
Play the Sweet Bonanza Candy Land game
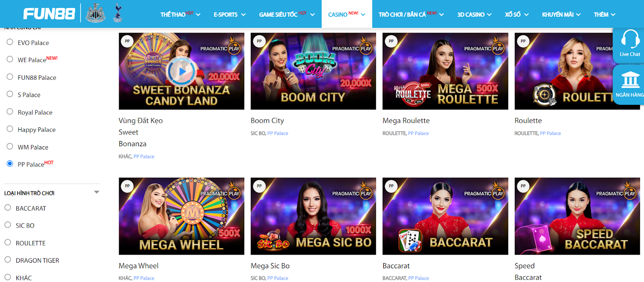point(182,71)
